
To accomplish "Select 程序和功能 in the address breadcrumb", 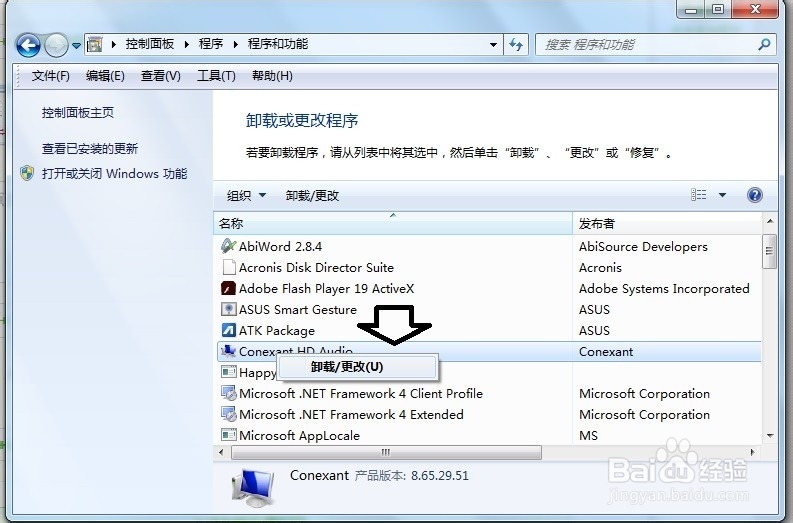I will click(x=278, y=44).
